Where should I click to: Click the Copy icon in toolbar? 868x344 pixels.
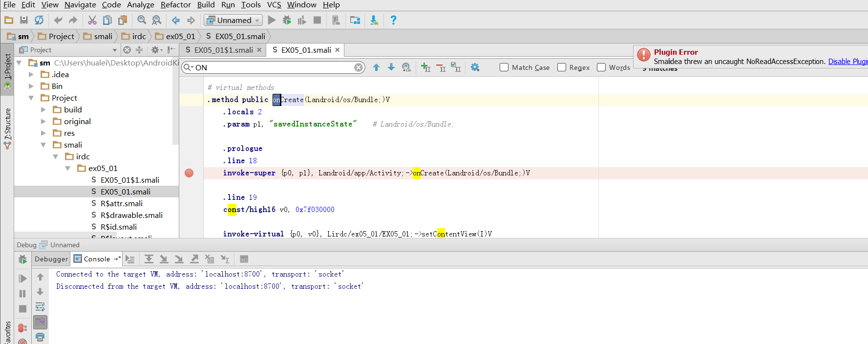(x=107, y=20)
